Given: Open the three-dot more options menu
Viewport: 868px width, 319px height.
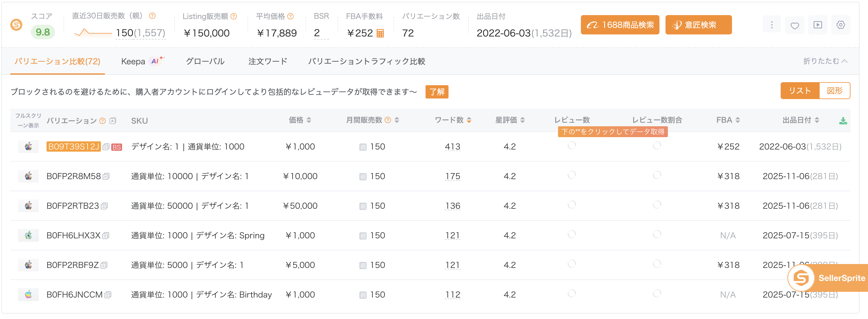Looking at the screenshot, I should point(772,25).
